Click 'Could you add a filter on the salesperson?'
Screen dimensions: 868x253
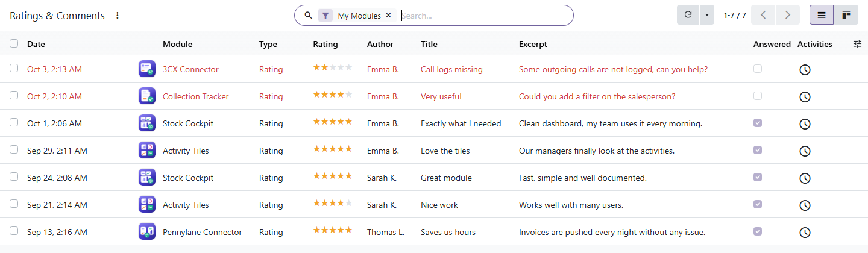click(x=597, y=96)
